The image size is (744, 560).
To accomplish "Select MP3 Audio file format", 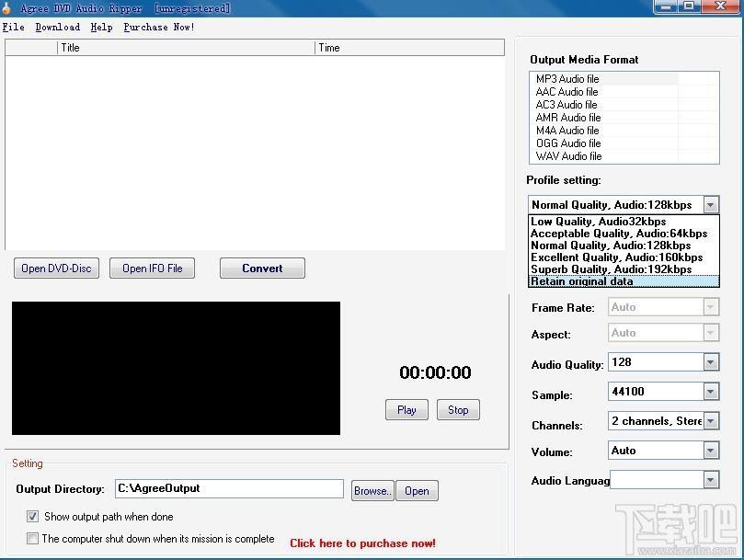I will [624, 79].
